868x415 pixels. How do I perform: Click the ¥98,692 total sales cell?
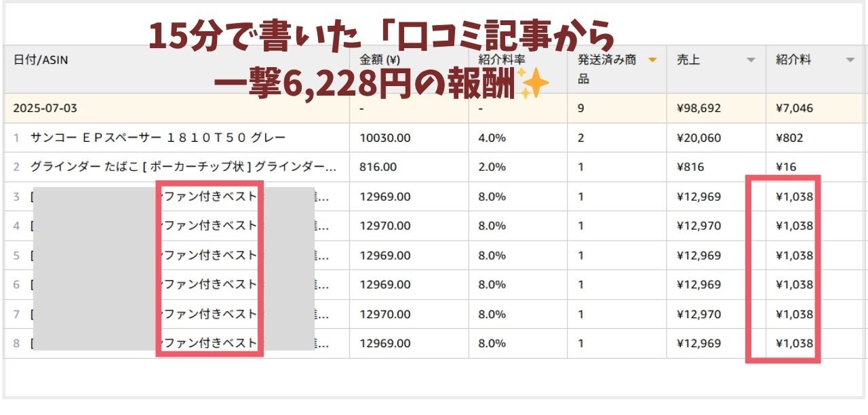(x=698, y=108)
